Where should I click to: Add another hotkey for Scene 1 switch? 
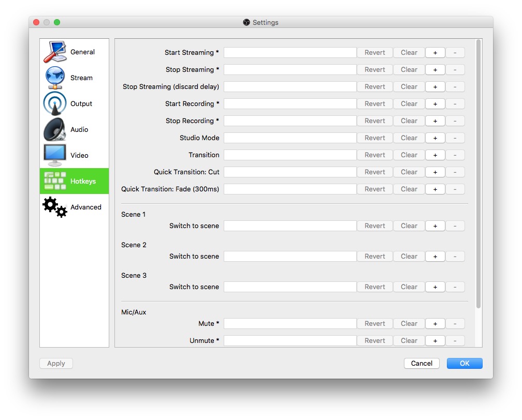[435, 226]
